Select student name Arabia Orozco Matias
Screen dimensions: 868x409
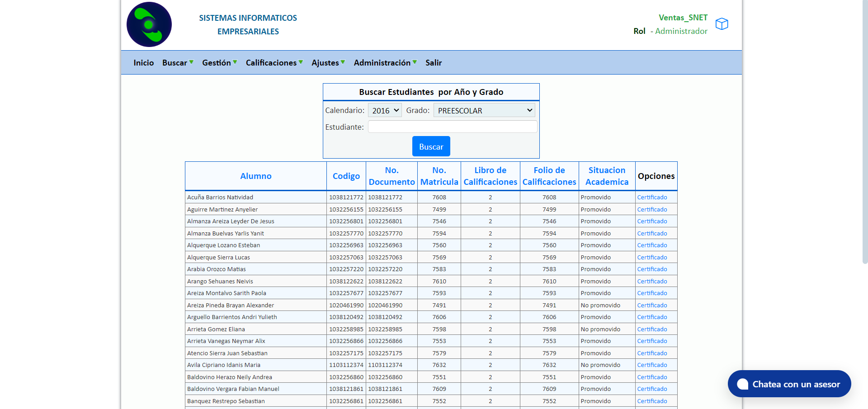(x=217, y=269)
